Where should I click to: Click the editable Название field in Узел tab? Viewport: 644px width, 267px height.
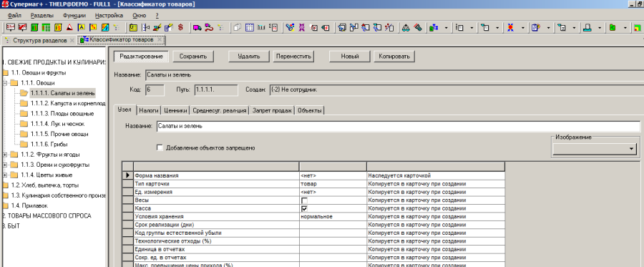click(398, 127)
